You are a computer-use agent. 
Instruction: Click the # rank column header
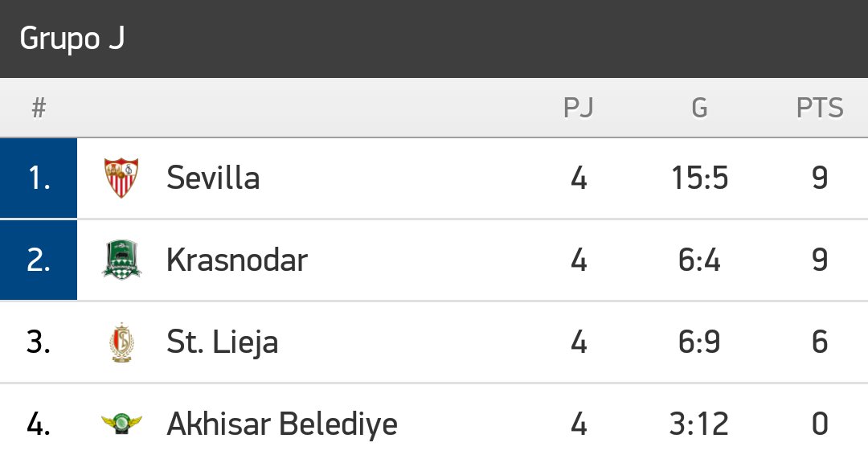[x=39, y=108]
